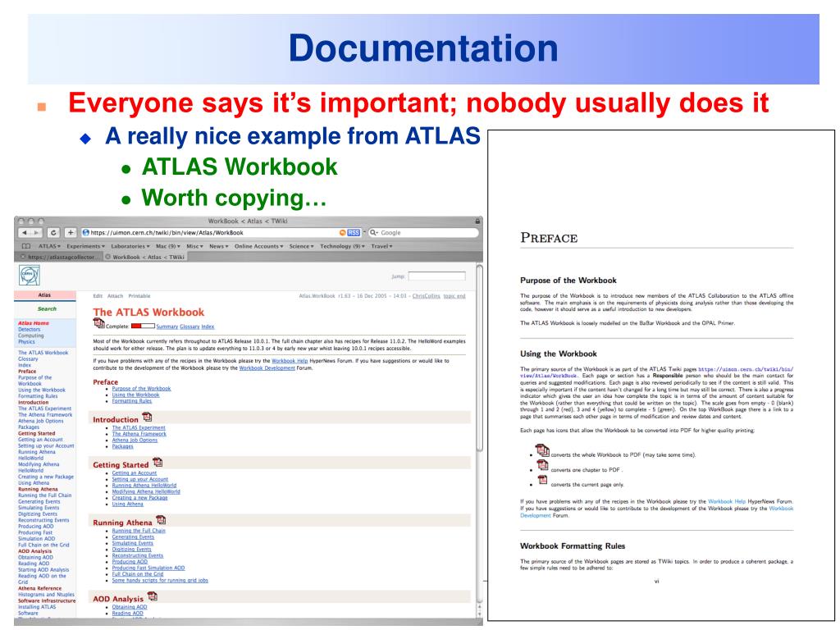Click 'Starting AOD Analysis' in the sidebar
The width and height of the screenshot is (840, 630).
point(43,569)
